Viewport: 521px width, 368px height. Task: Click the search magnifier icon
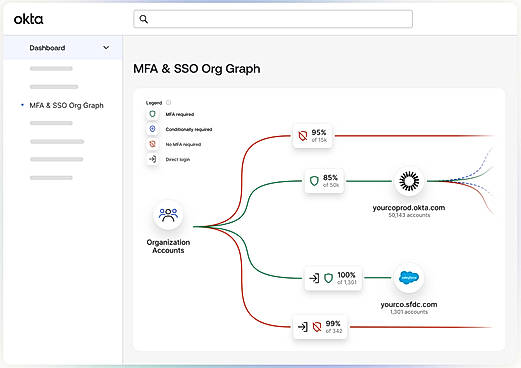144,19
